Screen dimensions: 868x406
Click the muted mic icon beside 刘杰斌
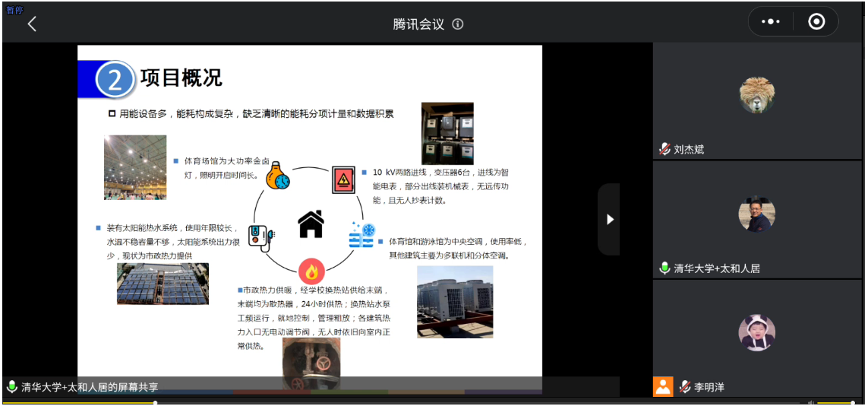664,149
